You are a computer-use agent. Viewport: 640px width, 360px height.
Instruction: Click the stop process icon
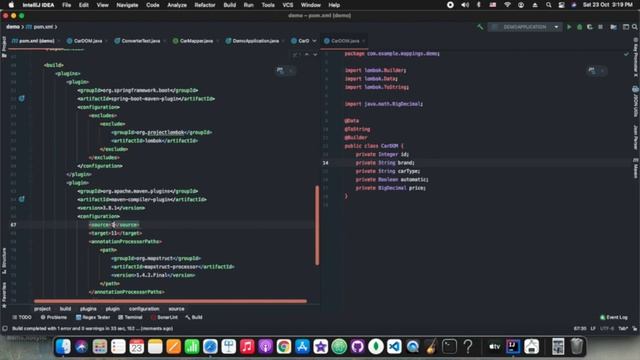(x=600, y=27)
